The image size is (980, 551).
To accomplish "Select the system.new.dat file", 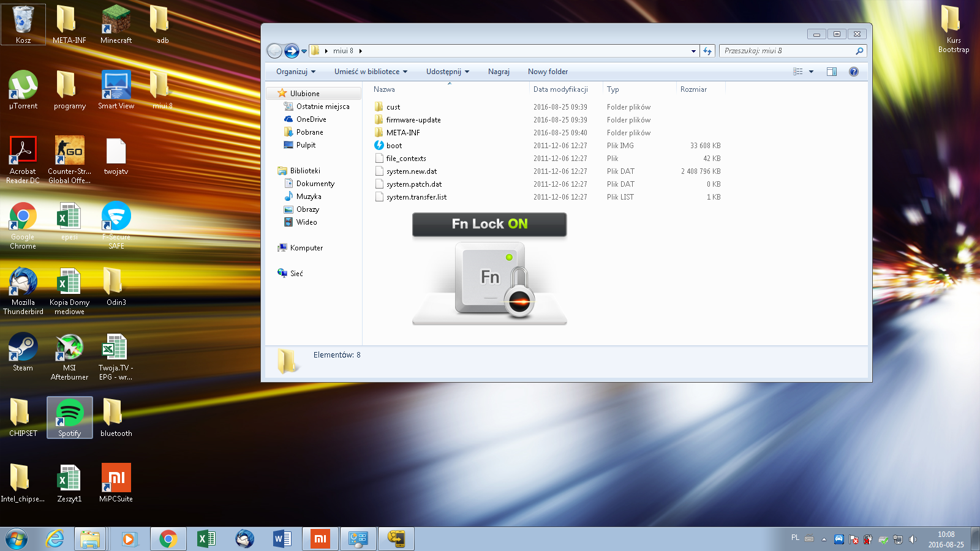I will [x=412, y=171].
